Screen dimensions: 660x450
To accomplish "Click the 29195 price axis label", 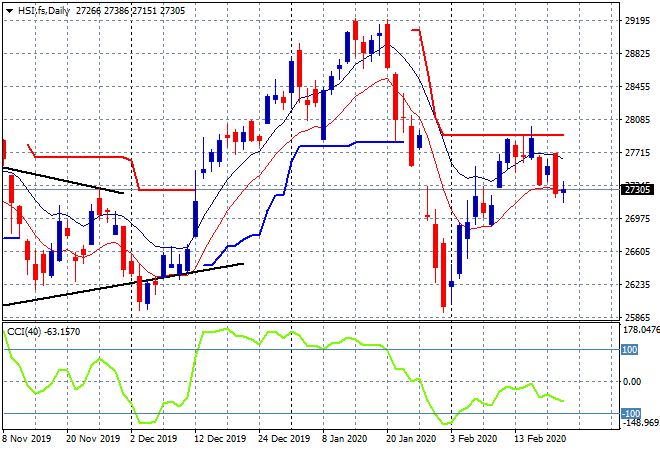I will tap(638, 21).
